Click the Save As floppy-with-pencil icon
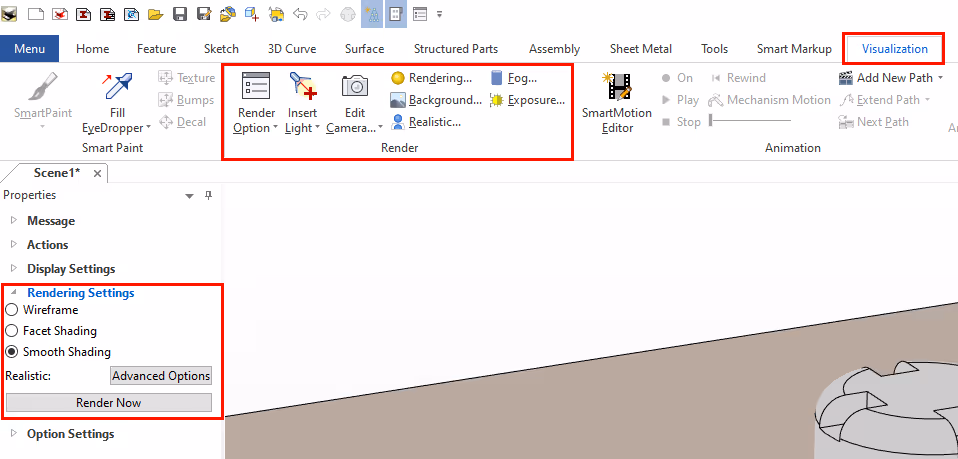 pos(204,13)
